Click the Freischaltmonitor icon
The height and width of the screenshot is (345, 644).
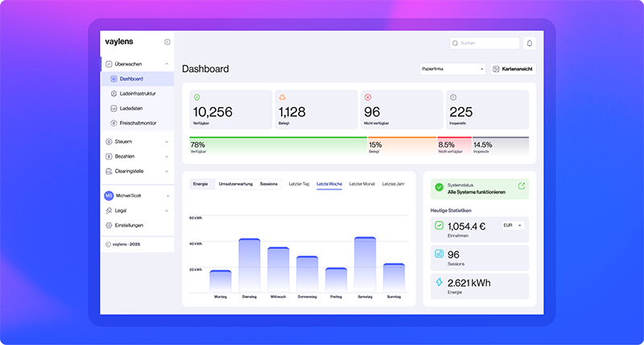[x=114, y=123]
